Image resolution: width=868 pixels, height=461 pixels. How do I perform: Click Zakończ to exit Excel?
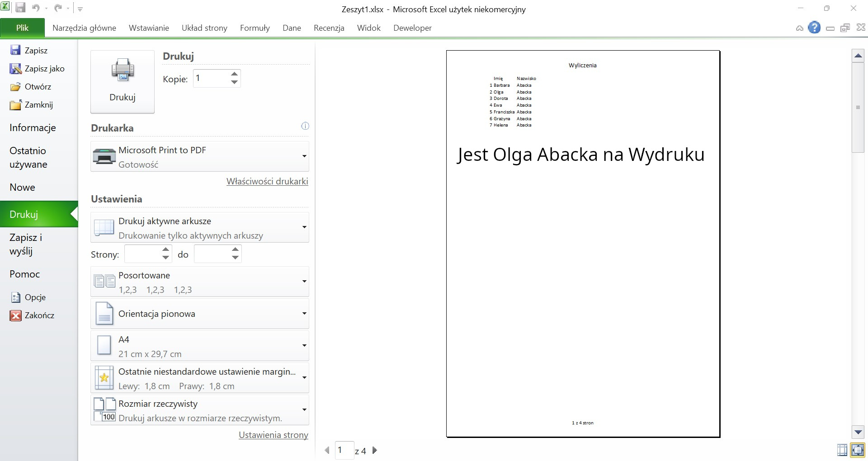[x=32, y=315]
